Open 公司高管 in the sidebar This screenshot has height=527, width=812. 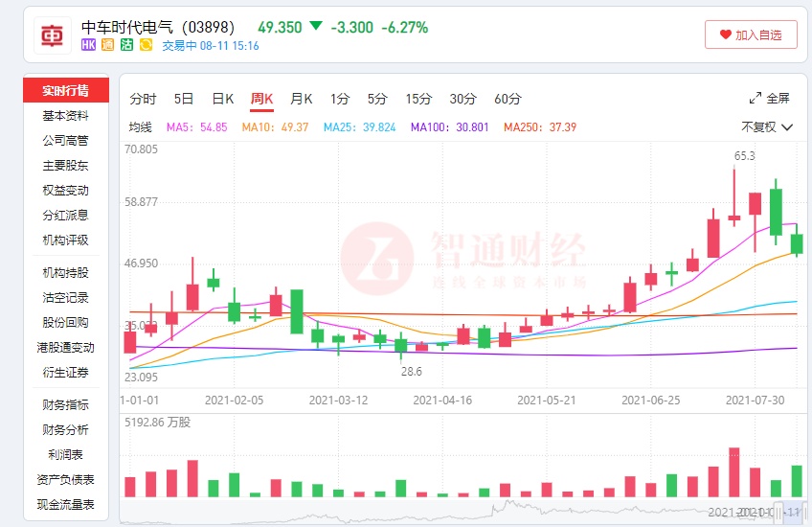66,141
